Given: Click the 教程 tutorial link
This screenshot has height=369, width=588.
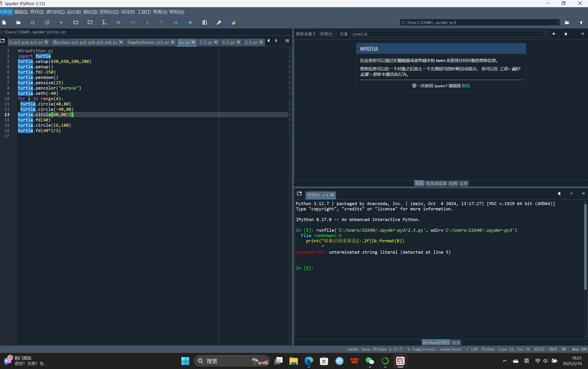Looking at the screenshot, I should 466,86.
